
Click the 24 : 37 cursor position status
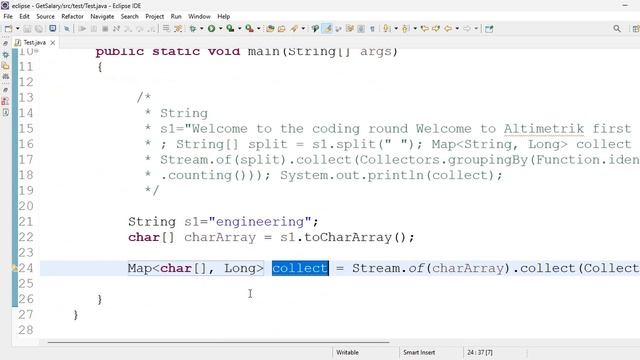(x=480, y=352)
